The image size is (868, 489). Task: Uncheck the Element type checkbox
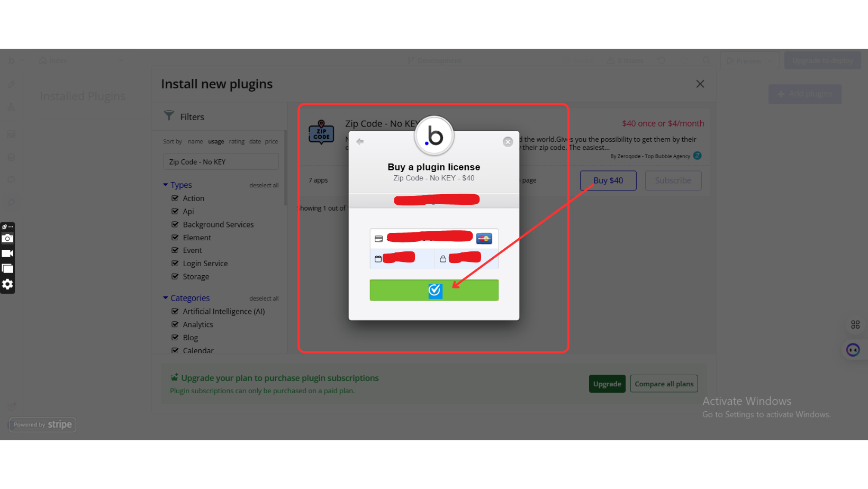tap(175, 238)
